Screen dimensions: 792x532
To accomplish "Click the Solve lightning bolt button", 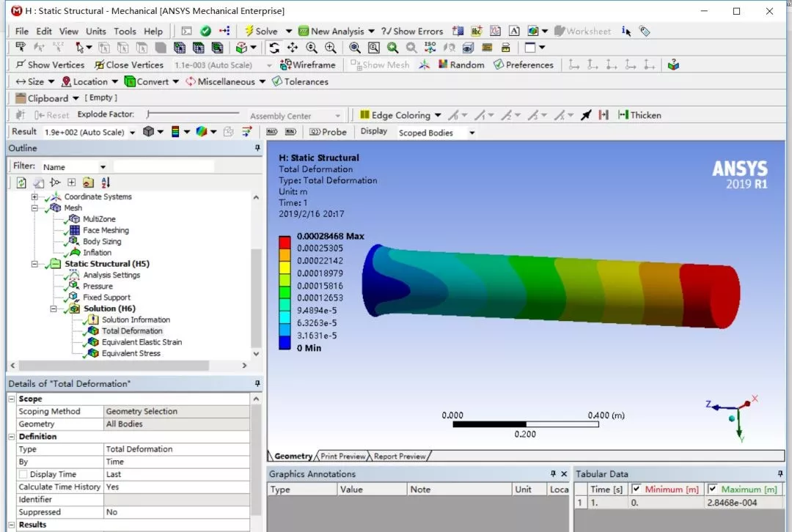I will point(260,32).
